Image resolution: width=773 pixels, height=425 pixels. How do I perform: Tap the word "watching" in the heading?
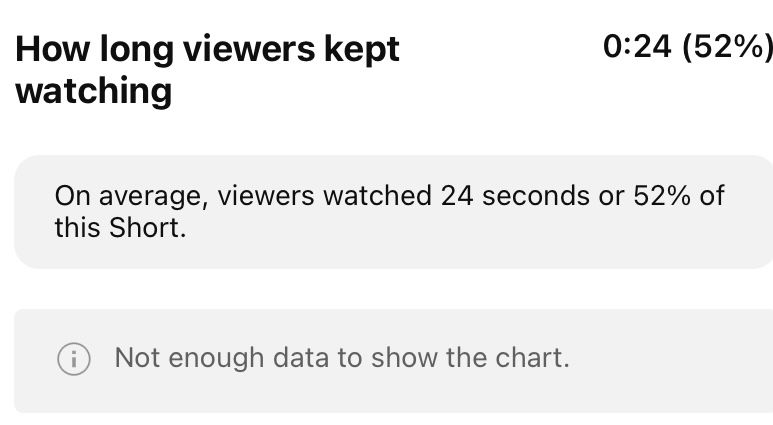(94, 92)
